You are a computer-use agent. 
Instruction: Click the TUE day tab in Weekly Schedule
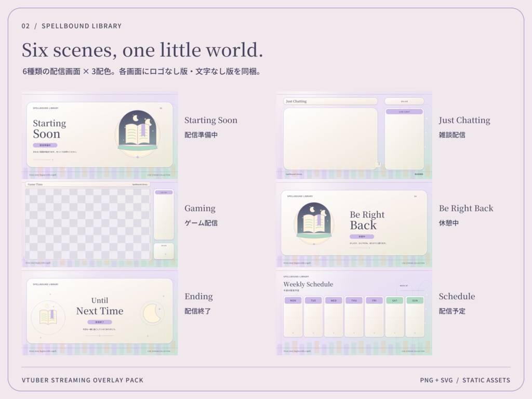pos(313,301)
